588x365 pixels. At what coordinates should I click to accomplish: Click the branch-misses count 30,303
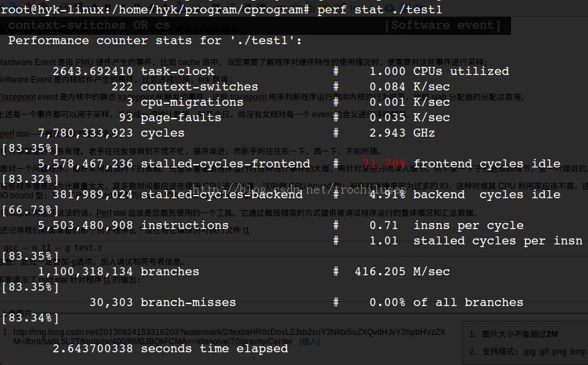click(111, 302)
